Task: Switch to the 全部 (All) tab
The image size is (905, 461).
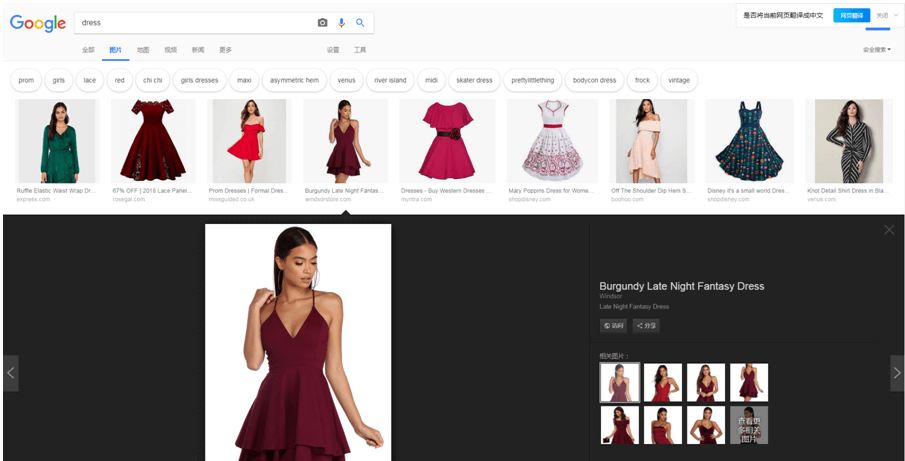Action: click(88, 50)
